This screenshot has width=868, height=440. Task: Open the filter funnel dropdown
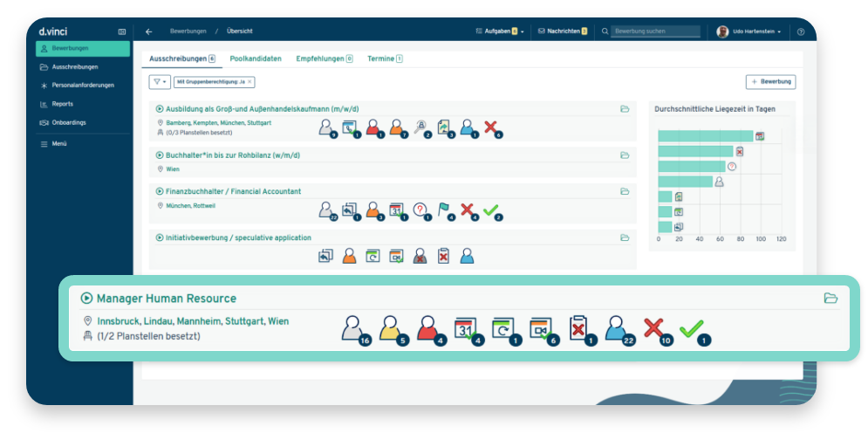[159, 81]
